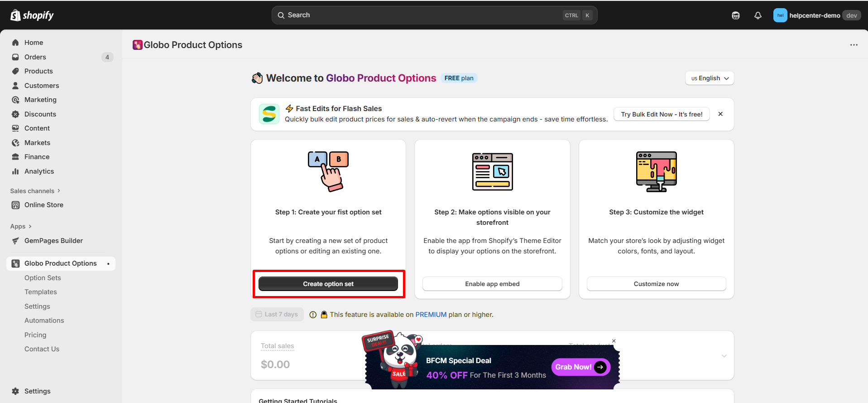Click the Create option set button
The height and width of the screenshot is (403, 868).
328,284
